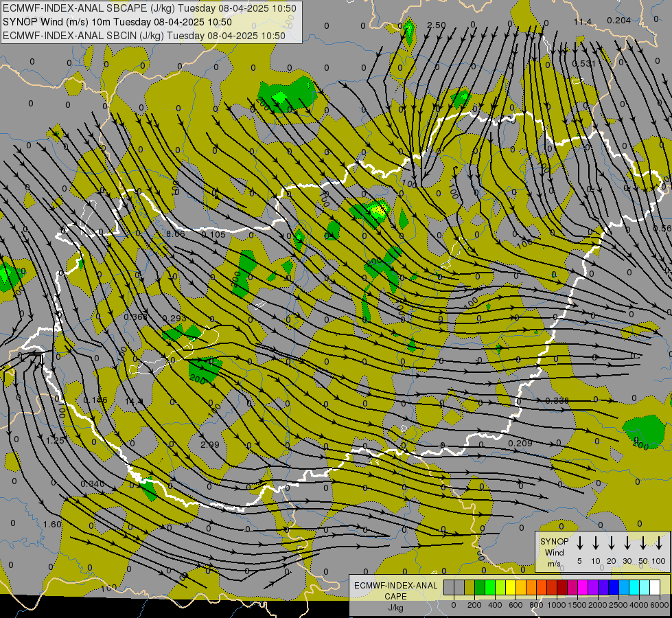This screenshot has width=672, height=618.
Task: Click the 'CAPE' legend label
Action: (395, 597)
